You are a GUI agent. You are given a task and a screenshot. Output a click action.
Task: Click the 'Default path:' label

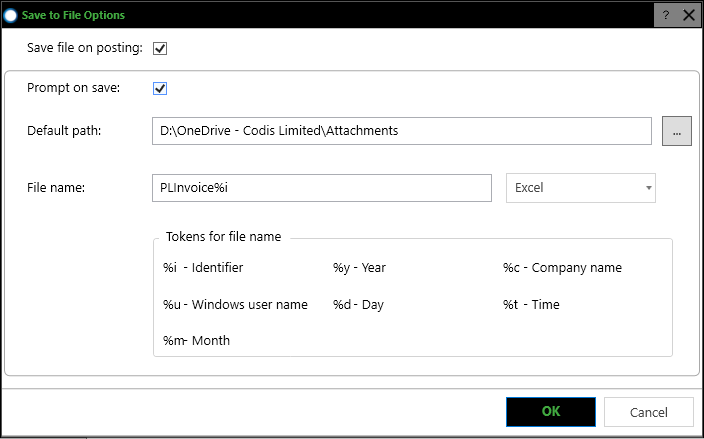(x=64, y=131)
